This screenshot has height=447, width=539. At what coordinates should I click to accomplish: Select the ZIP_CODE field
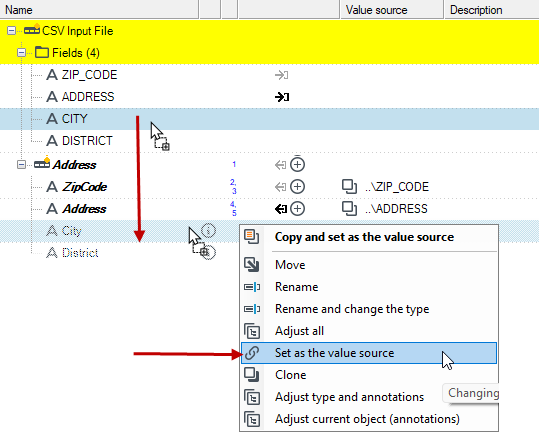(89, 75)
